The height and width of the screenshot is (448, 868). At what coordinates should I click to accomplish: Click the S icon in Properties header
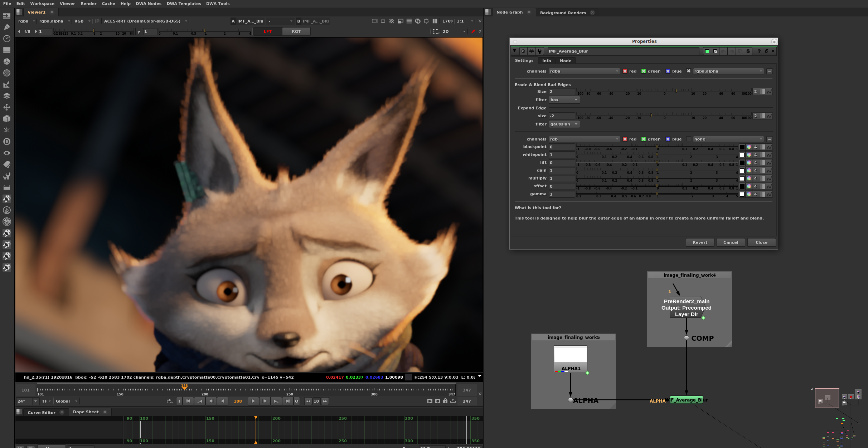click(748, 51)
